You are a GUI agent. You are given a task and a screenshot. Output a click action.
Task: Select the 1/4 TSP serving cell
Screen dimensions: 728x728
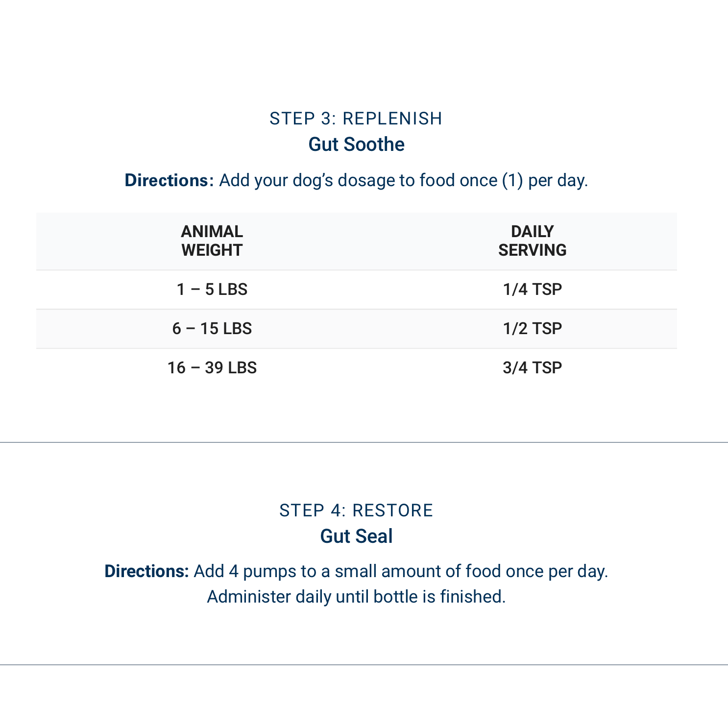click(532, 290)
